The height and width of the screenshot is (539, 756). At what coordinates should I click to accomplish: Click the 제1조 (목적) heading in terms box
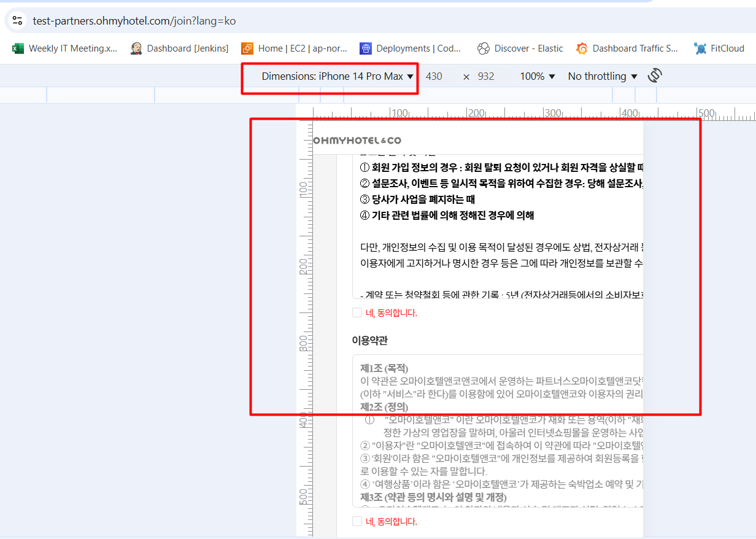(384, 369)
